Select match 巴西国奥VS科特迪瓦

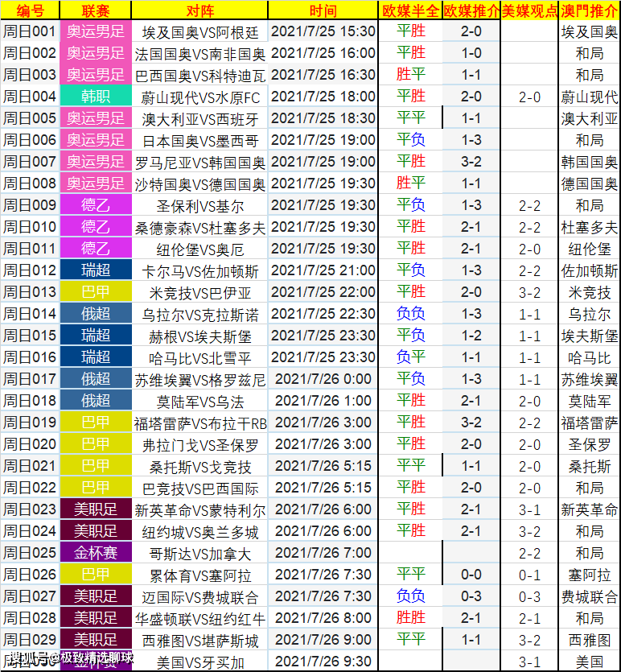point(199,75)
